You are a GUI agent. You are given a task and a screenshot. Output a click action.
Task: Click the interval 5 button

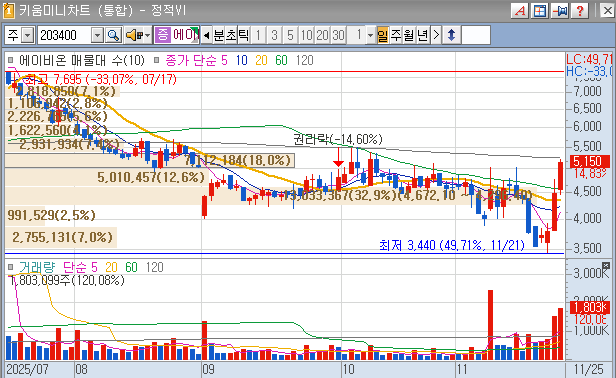(290, 35)
